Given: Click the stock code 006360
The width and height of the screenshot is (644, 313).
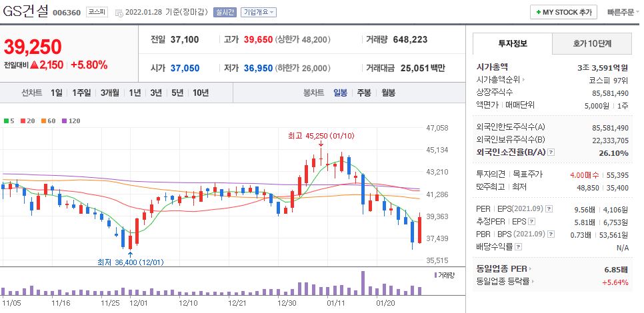Looking at the screenshot, I should (x=67, y=13).
